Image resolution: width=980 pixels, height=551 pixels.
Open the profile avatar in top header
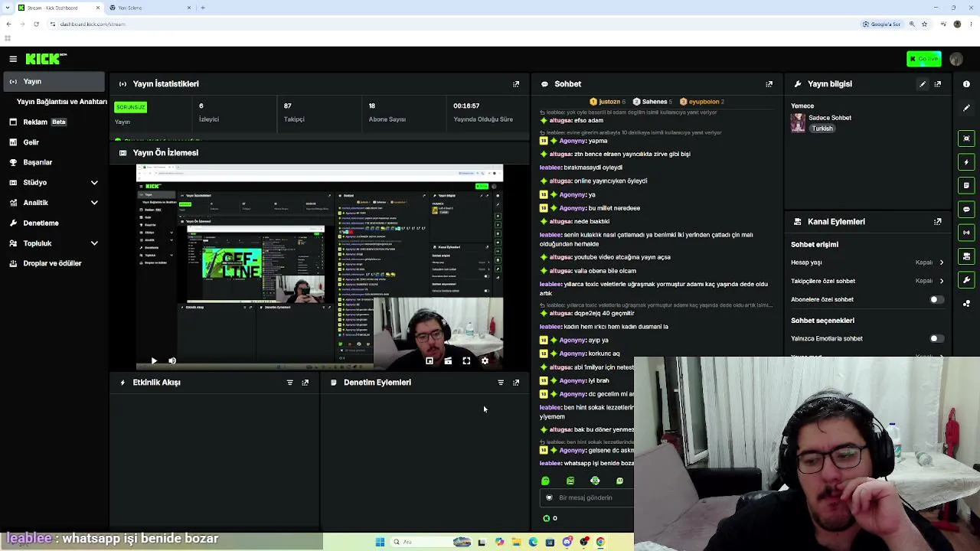pos(956,59)
